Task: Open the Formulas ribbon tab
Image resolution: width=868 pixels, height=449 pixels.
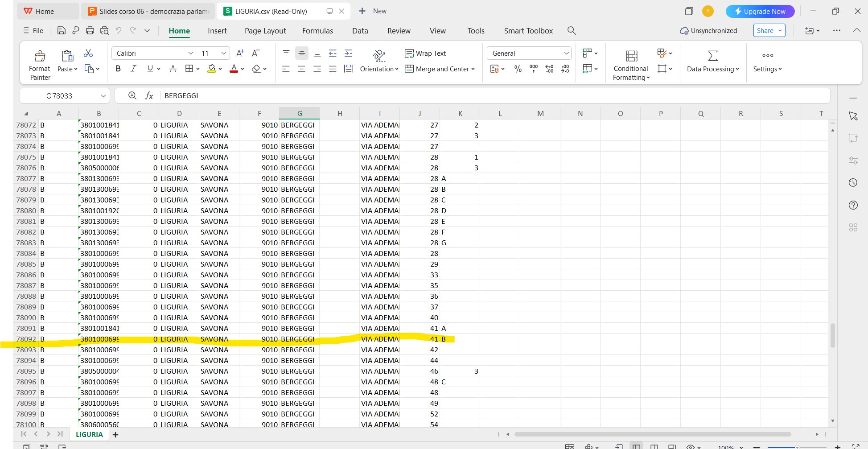Action: click(x=317, y=31)
